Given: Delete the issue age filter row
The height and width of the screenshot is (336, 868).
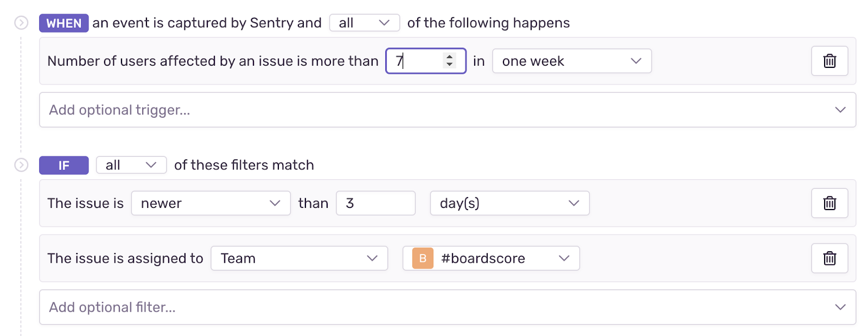Looking at the screenshot, I should [829, 203].
